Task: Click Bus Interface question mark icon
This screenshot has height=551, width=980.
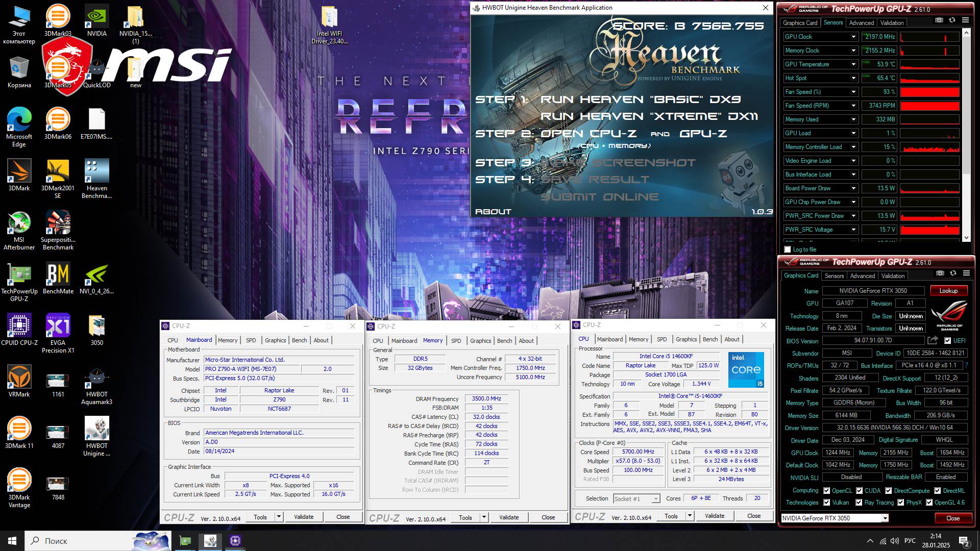Action: [x=966, y=365]
